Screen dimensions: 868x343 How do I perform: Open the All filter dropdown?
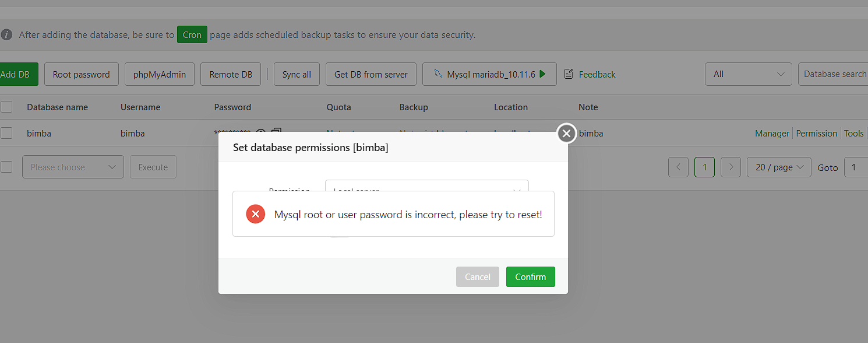pyautogui.click(x=748, y=74)
